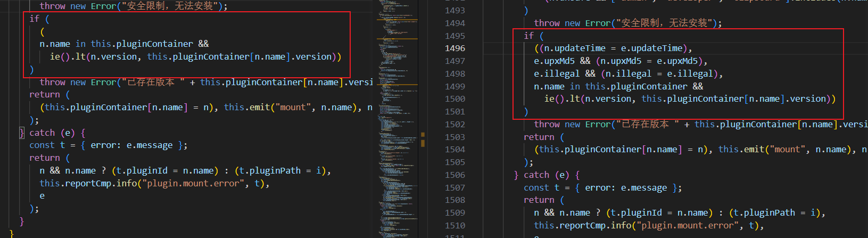Screen dimensions: 868x238
Task: Click the 'if' keyword in right pane
Action: point(528,36)
